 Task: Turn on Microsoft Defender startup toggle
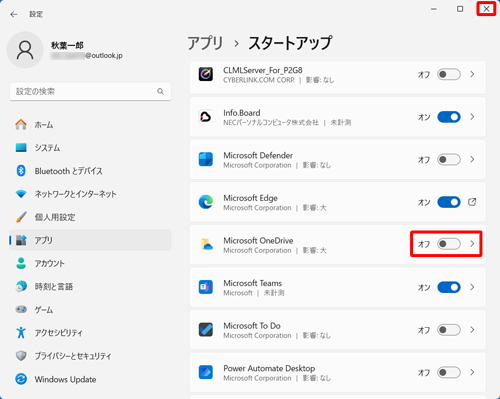[x=449, y=160]
